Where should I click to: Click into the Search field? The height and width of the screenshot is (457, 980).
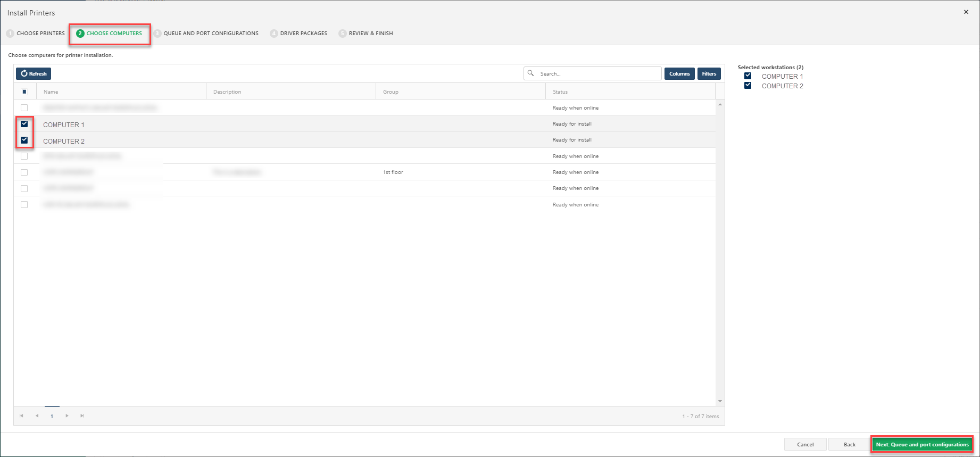pos(599,74)
